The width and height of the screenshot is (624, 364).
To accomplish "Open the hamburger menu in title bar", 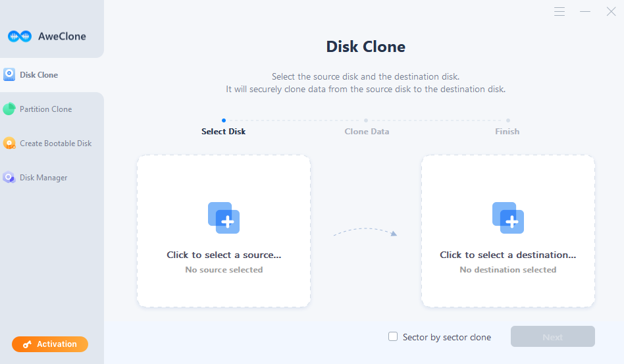I will [559, 12].
